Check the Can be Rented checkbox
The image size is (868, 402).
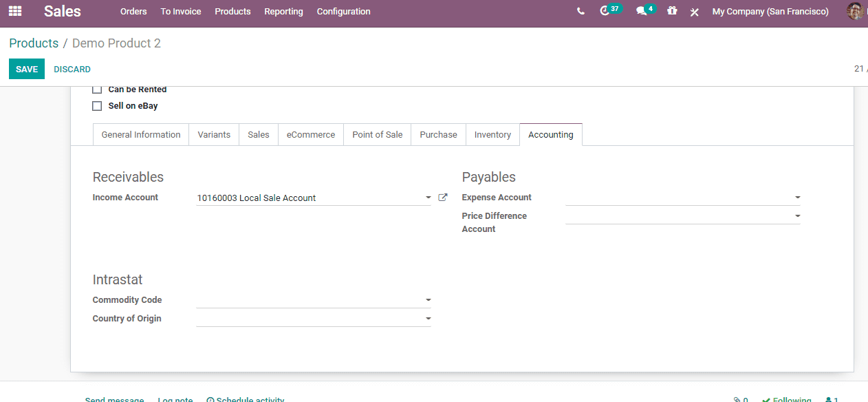pyautogui.click(x=97, y=89)
